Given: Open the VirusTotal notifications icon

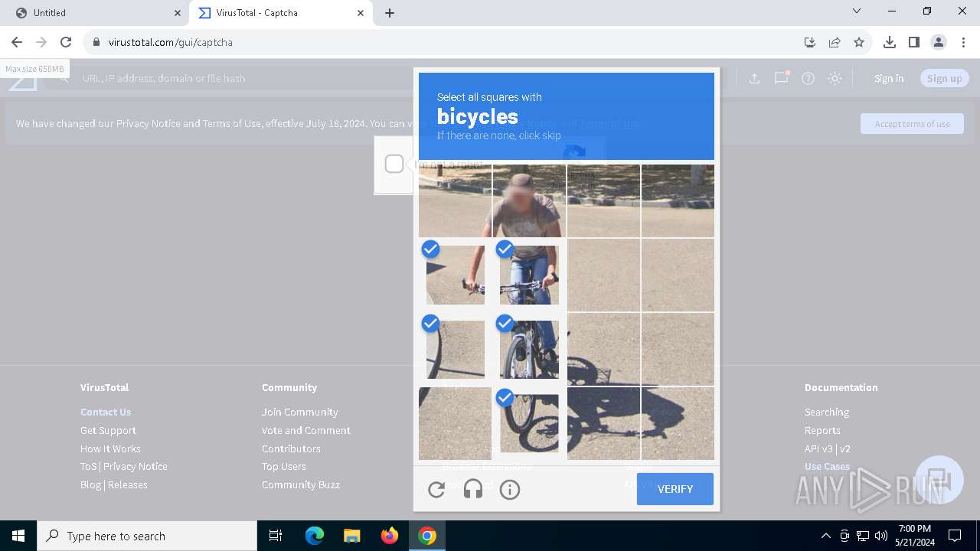Looking at the screenshot, I should click(x=781, y=78).
